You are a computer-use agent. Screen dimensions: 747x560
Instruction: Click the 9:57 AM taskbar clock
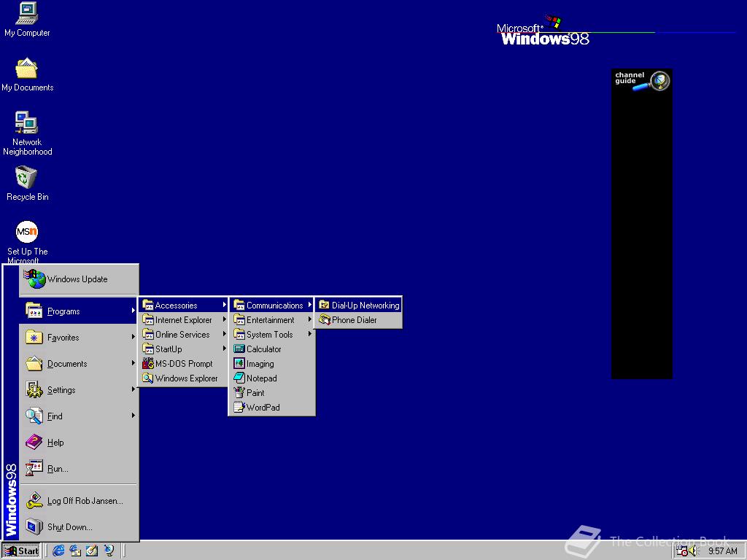pos(722,551)
